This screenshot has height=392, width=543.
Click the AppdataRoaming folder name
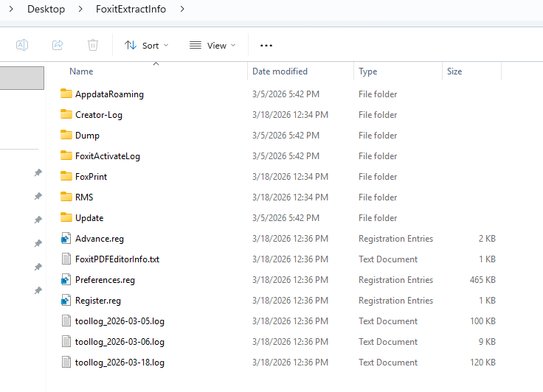[109, 94]
